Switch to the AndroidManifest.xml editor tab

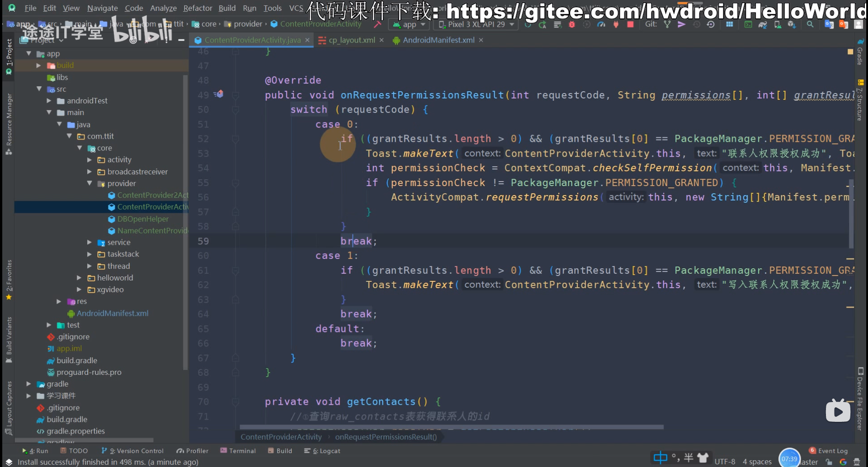coord(439,40)
